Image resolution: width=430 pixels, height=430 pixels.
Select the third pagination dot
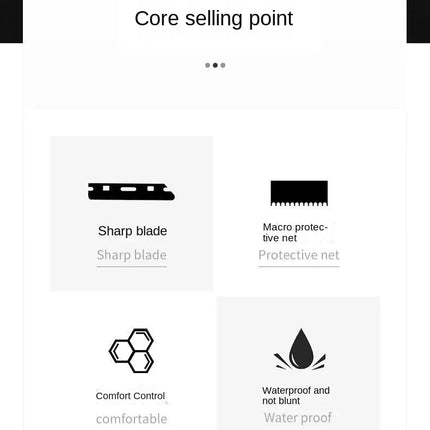[223, 65]
